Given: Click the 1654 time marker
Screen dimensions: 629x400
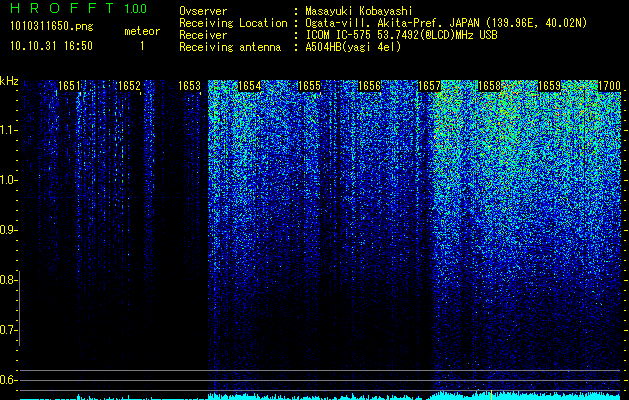Looking at the screenshot, I should pos(249,86).
